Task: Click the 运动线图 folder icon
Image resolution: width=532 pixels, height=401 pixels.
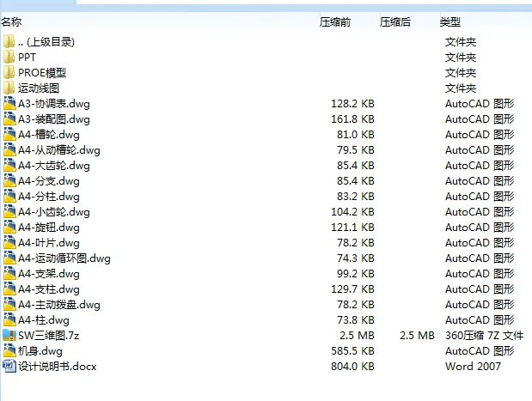Action: click(x=9, y=88)
